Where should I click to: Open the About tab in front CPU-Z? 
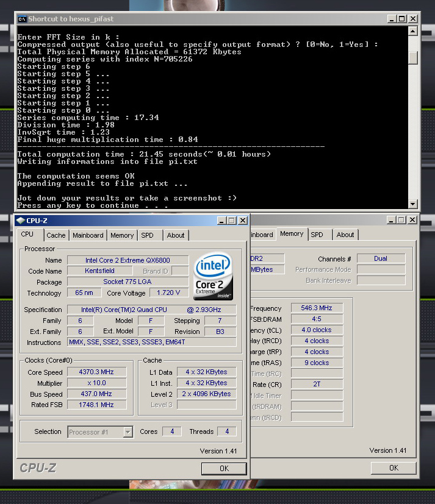pos(176,235)
